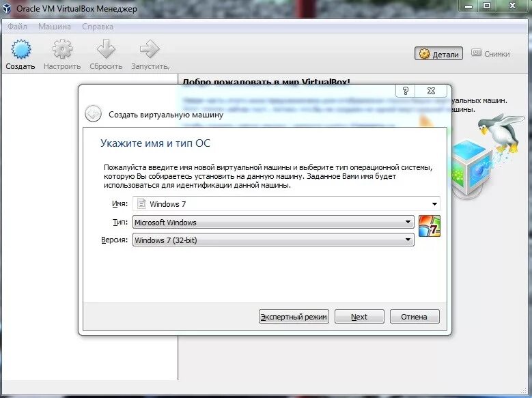
Task: Close the create VM dialog
Action: point(431,91)
